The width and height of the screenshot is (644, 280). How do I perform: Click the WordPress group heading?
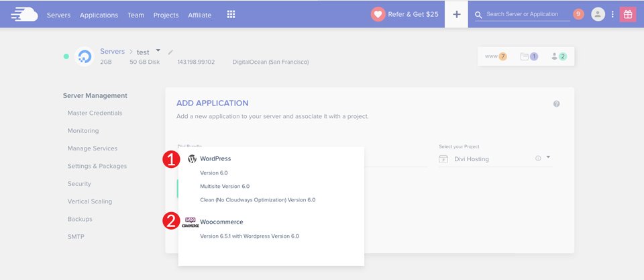[x=215, y=158]
